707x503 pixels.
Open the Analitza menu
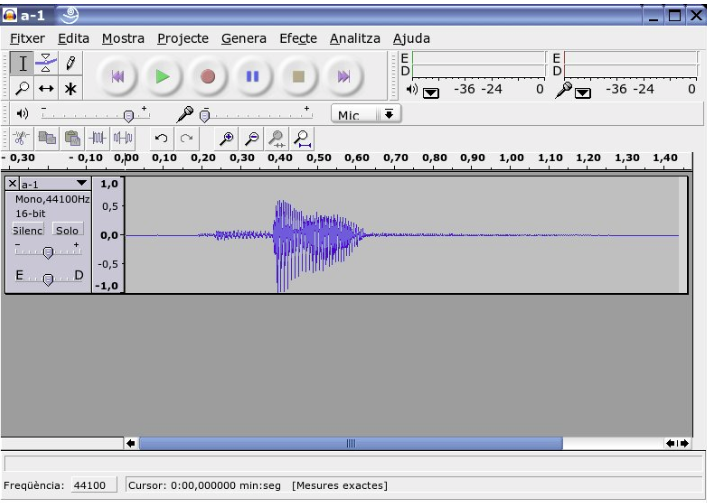[355, 39]
